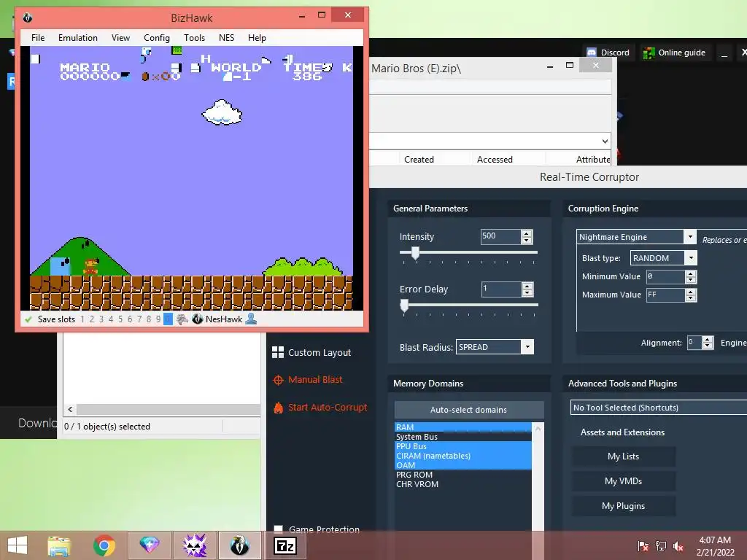Open the Help menu in BizHawk
This screenshot has width=747, height=560.
coord(257,38)
